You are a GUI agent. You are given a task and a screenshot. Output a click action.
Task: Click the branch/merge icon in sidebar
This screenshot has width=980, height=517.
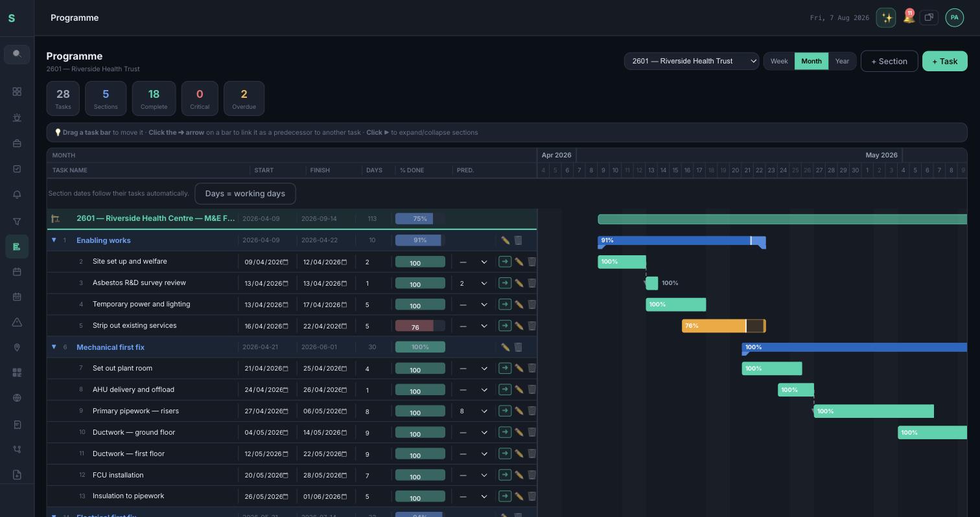(x=17, y=450)
